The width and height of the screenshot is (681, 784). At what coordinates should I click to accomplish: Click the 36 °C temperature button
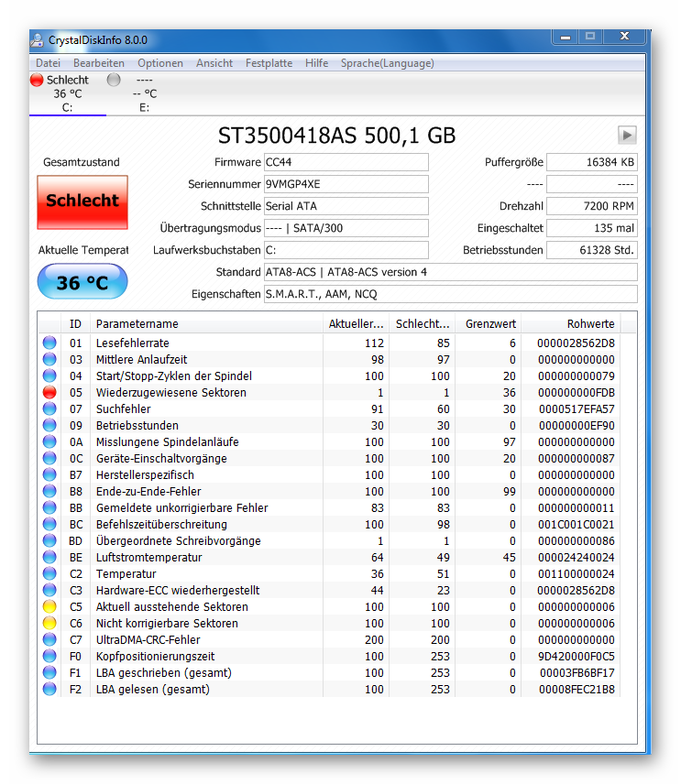click(82, 282)
